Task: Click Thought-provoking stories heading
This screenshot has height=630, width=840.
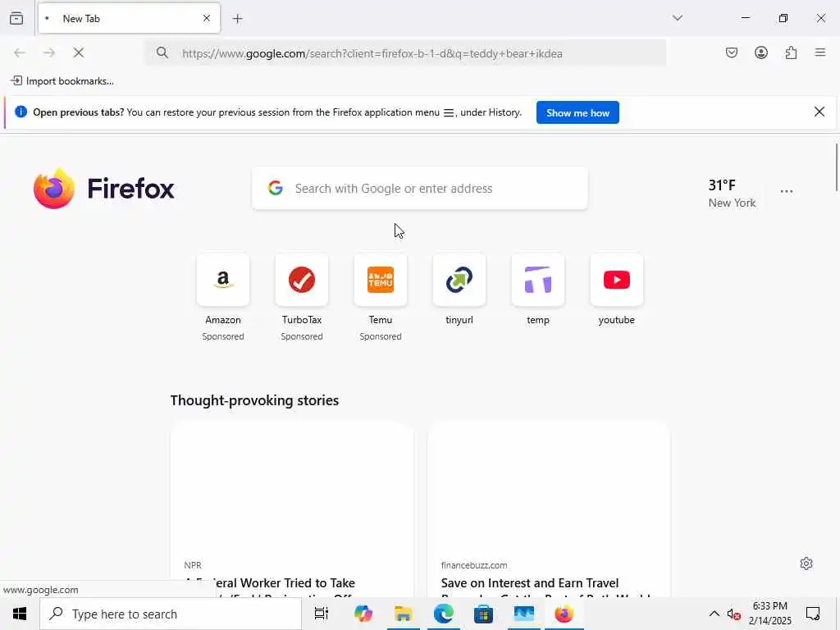Action: (x=254, y=400)
